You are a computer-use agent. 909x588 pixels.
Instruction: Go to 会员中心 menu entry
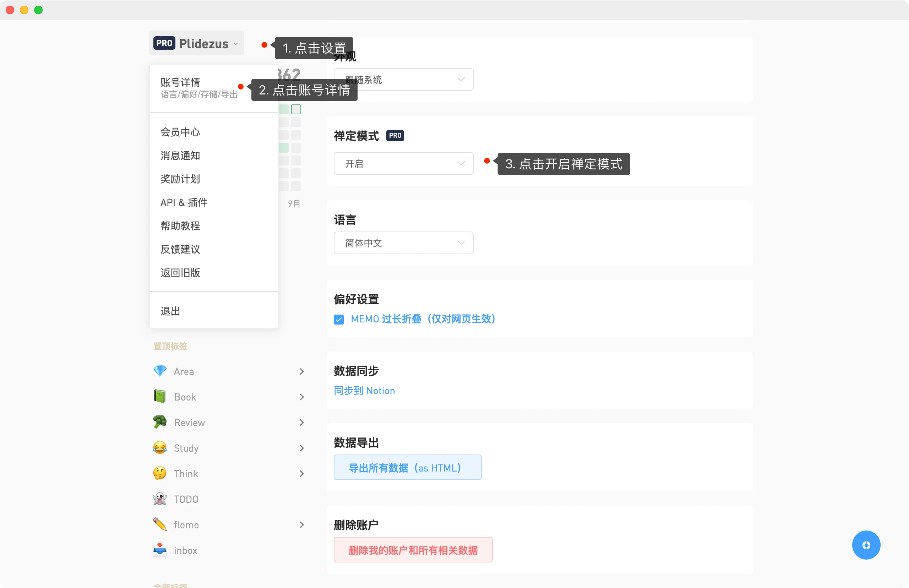pos(180,132)
